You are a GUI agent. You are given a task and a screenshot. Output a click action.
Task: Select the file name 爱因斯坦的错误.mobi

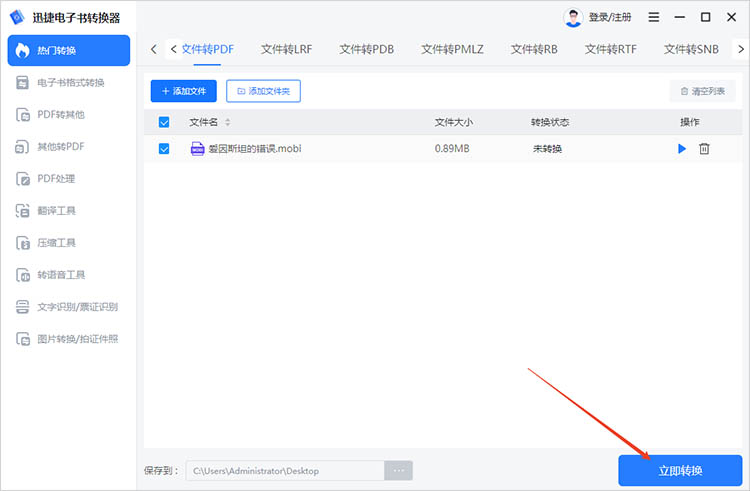click(x=255, y=149)
